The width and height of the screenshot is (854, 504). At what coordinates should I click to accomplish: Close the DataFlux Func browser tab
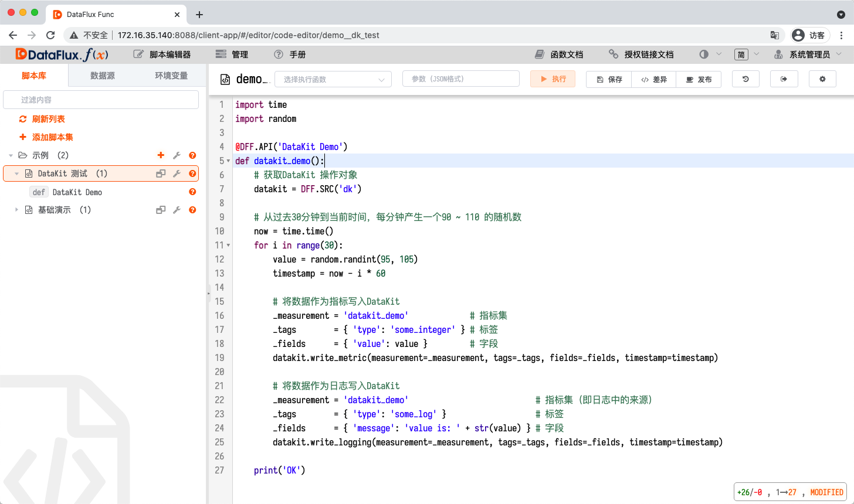(178, 15)
